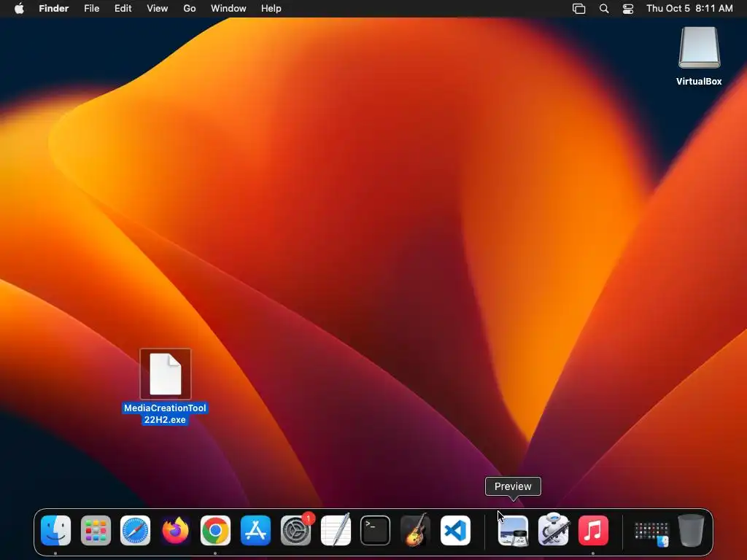This screenshot has width=747, height=560.
Task: Open System Settings with notification badge
Action: tap(296, 529)
